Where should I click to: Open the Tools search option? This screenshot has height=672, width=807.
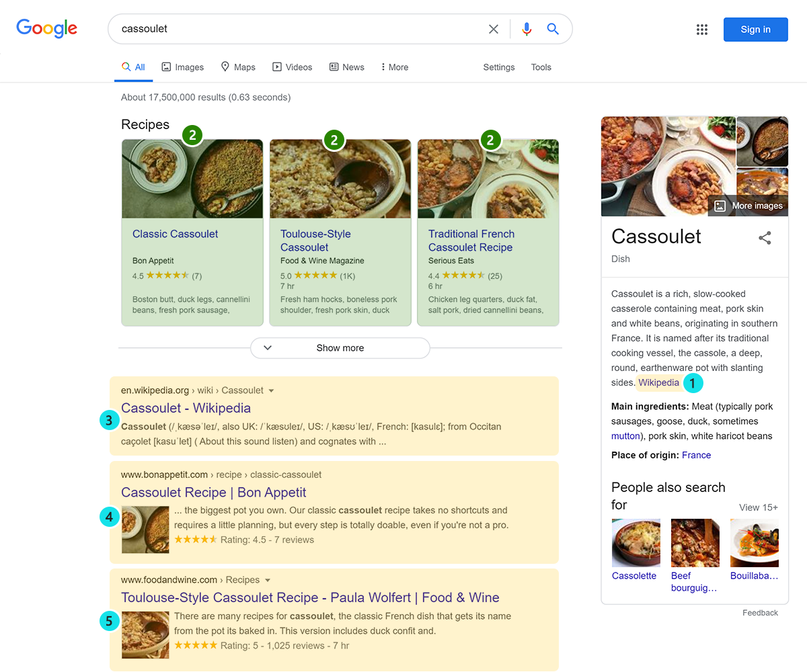tap(541, 67)
